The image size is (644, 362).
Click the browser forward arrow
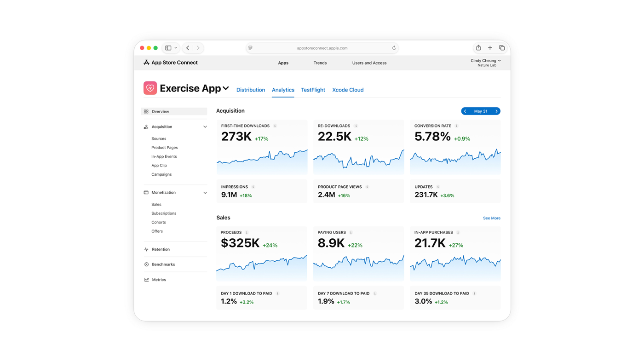tap(198, 48)
